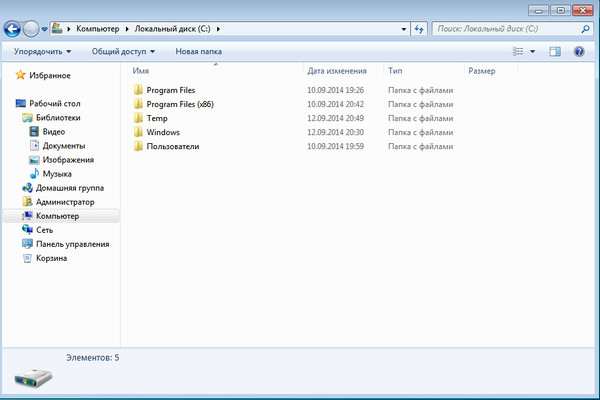Click the Рабочий стол monitor icon
Viewport: 600px width, 400px height.
coord(21,103)
